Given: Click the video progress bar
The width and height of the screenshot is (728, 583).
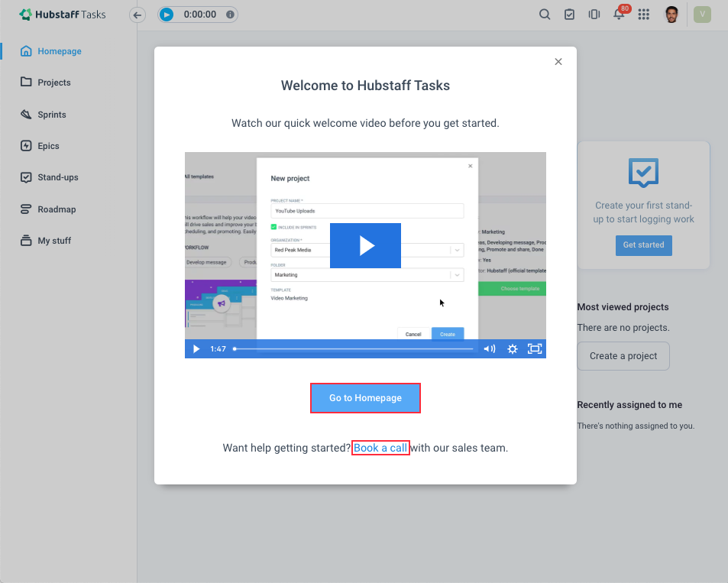Looking at the screenshot, I should point(354,349).
